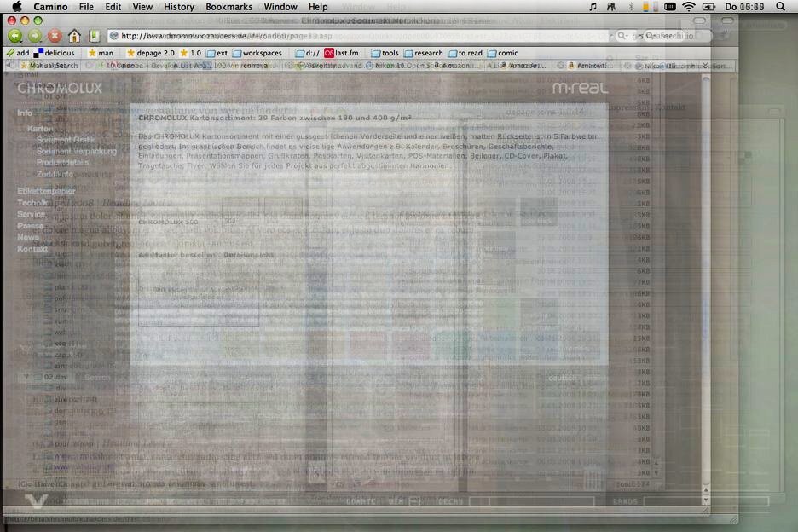
Task: Expand the 'workspaces' bookmark folder
Action: coord(257,53)
